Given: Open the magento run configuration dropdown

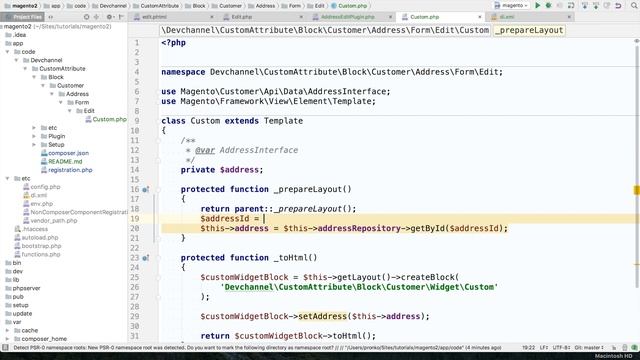Looking at the screenshot, I should pos(512,6).
